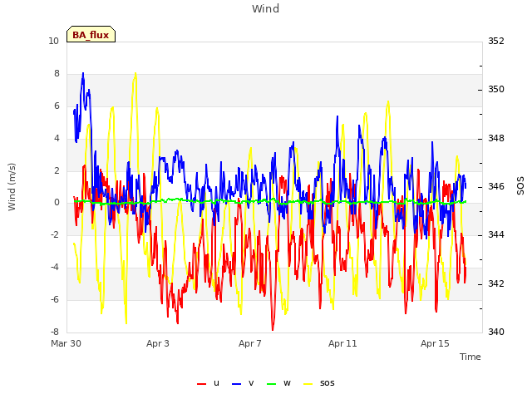
Task: Click the left axis value '-4'
Action: coord(55,268)
